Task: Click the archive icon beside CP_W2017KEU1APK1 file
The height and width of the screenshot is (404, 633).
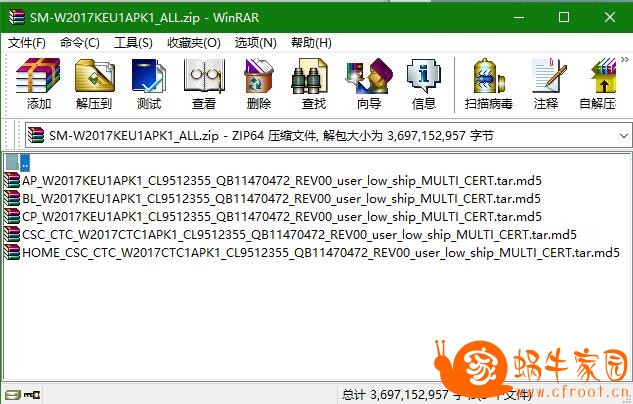Action: click(x=12, y=216)
